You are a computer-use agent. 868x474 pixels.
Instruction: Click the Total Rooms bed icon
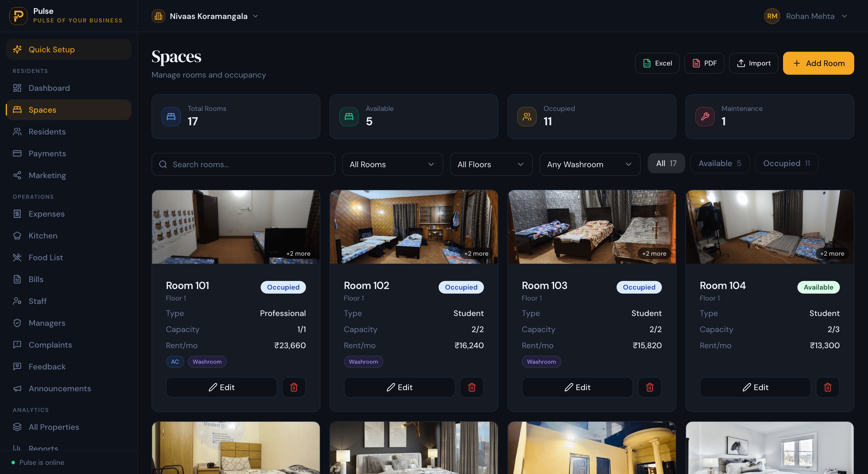pos(171,117)
